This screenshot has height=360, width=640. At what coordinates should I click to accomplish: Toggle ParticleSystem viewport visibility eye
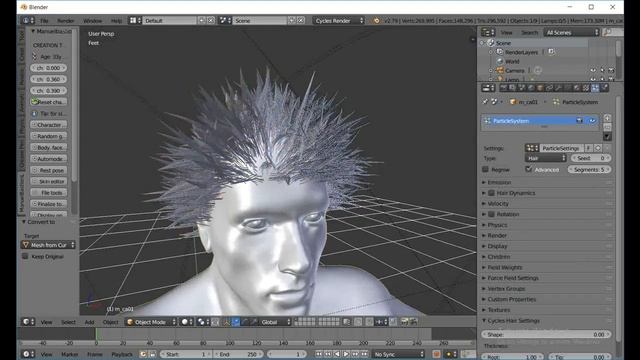coord(592,121)
